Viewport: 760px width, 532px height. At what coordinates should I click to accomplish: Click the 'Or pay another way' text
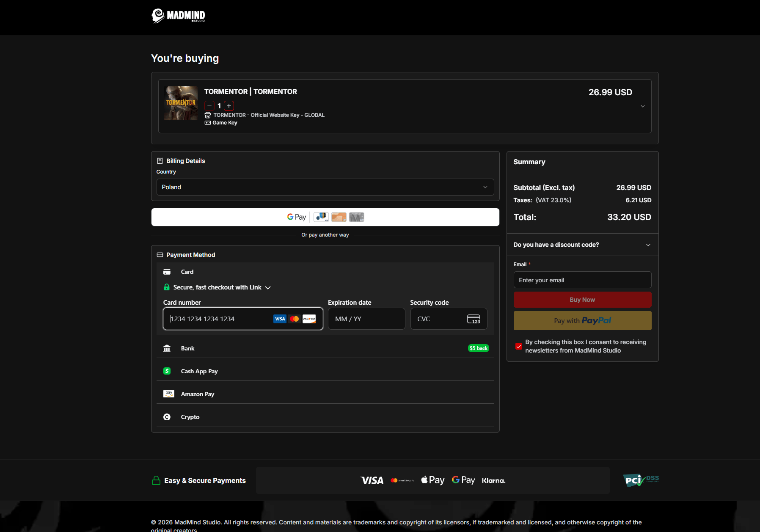click(325, 235)
